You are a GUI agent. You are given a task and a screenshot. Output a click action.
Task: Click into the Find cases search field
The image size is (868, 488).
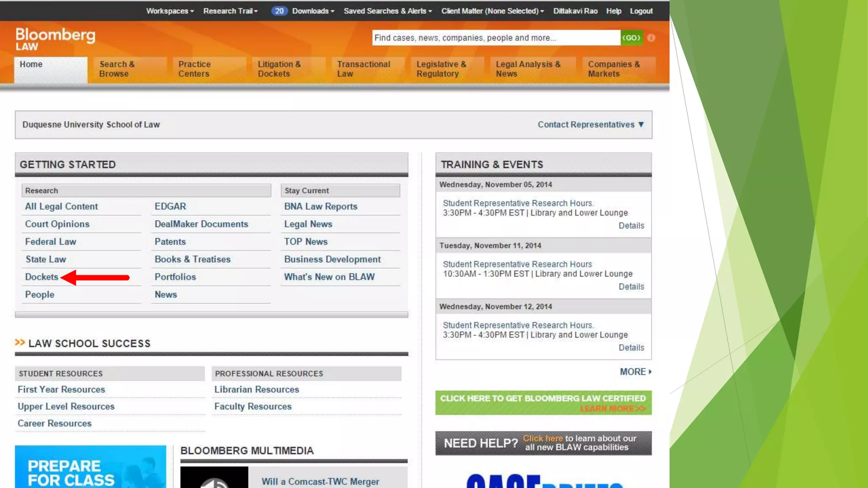[x=496, y=38]
